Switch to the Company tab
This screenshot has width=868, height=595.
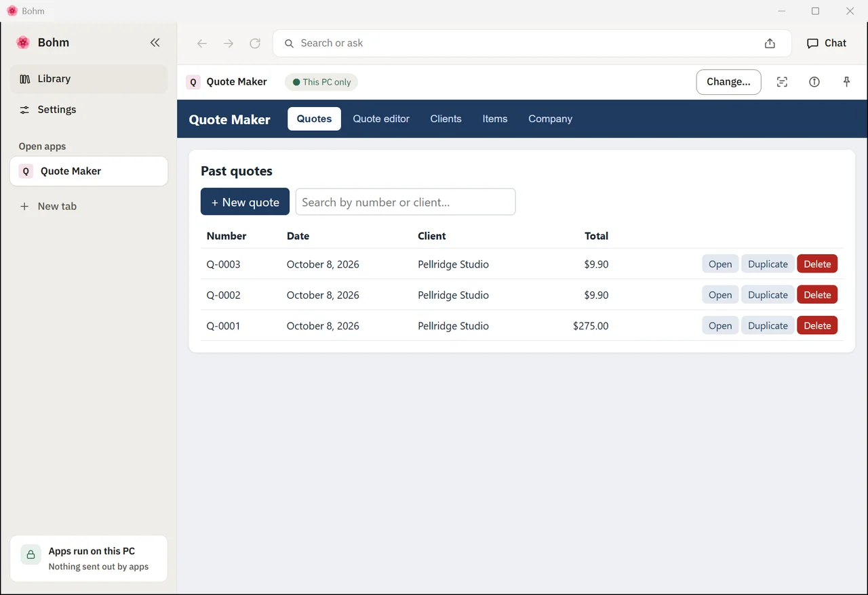(550, 119)
